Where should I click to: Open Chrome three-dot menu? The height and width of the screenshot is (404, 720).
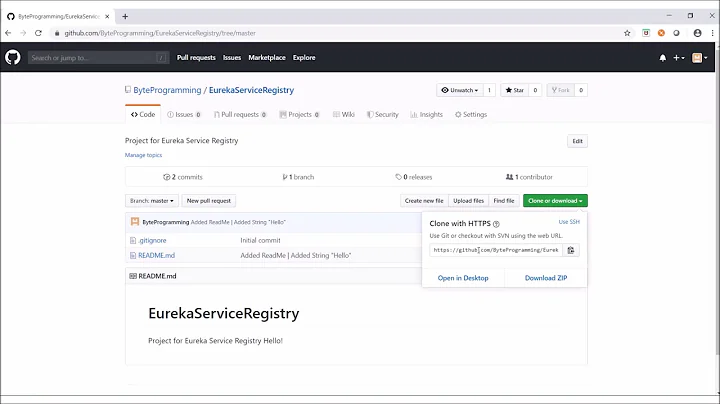712,33
